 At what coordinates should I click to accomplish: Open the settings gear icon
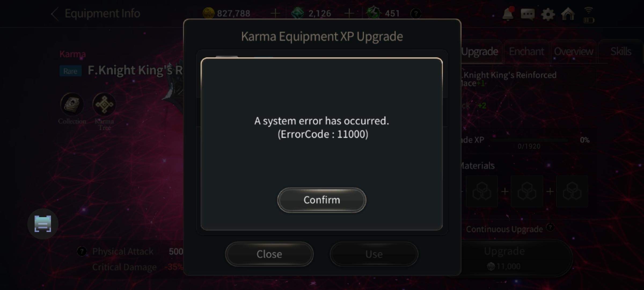[x=548, y=14]
